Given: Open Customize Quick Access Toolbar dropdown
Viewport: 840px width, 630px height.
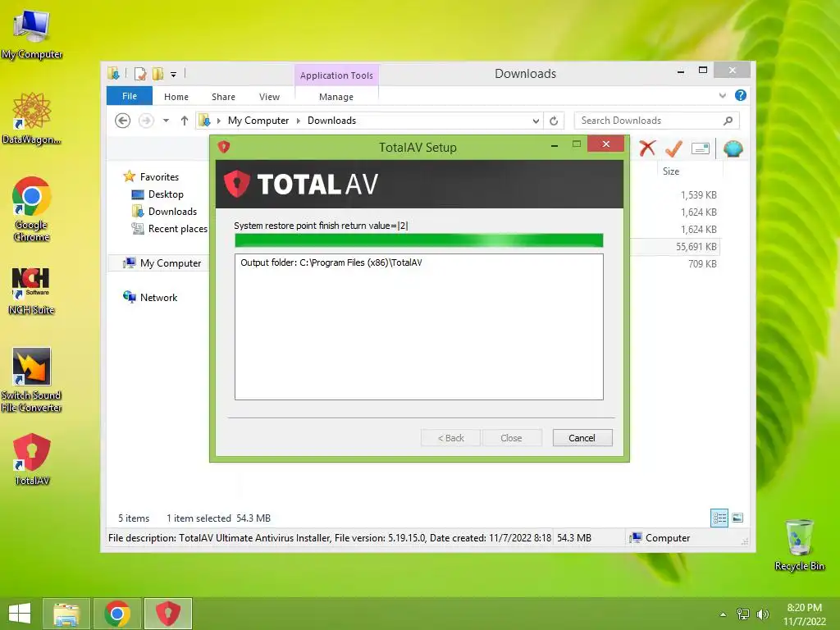Looking at the screenshot, I should coord(173,75).
